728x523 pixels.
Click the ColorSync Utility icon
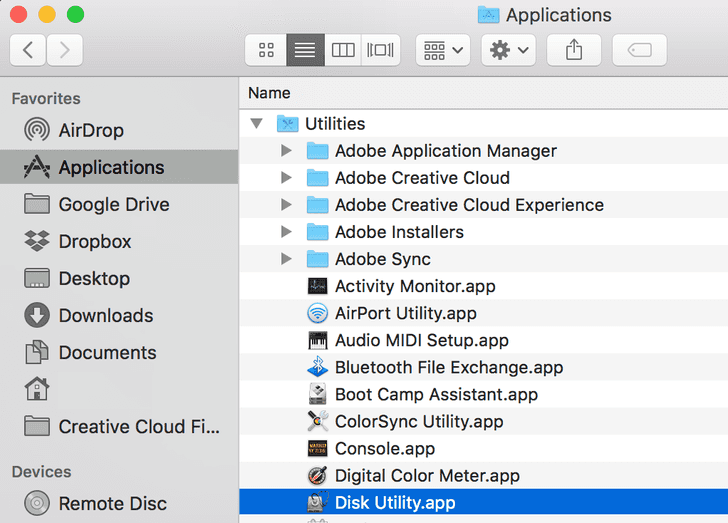(317, 421)
